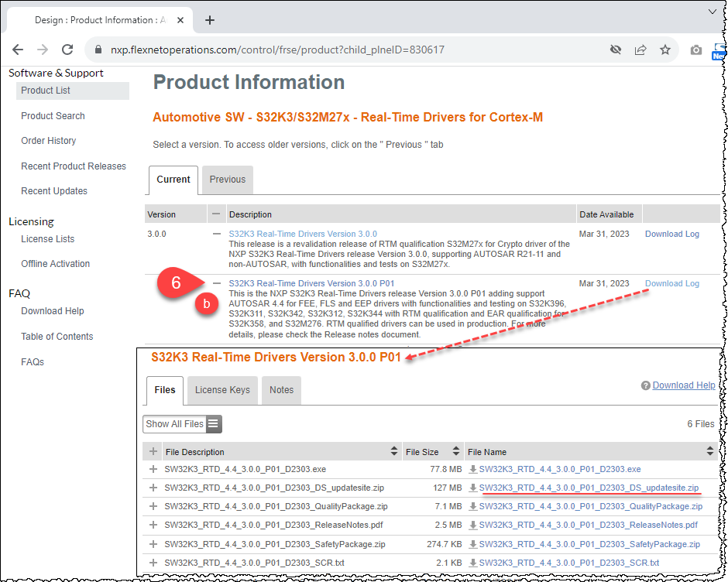Image resolution: width=728 pixels, height=582 pixels.
Task: Select the License Keys tab
Action: point(222,390)
